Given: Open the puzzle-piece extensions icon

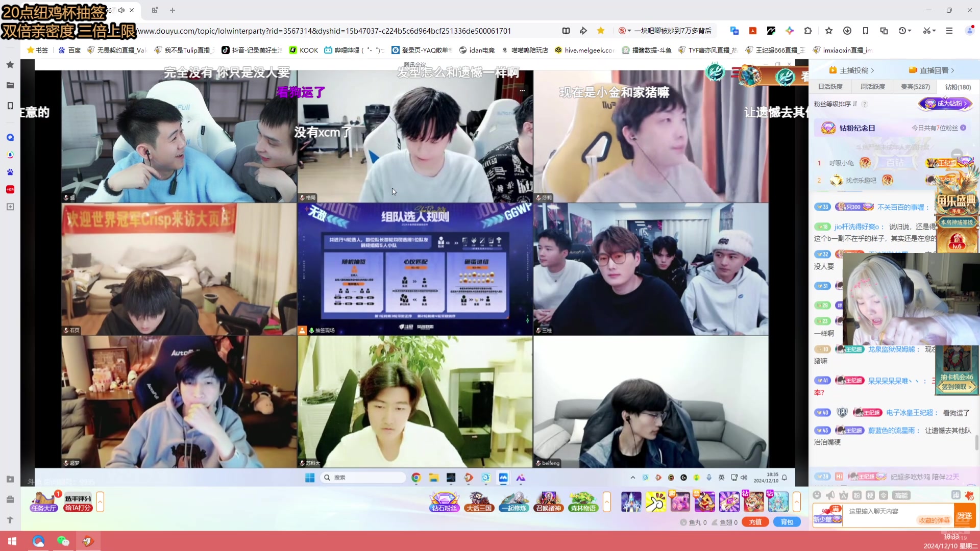Looking at the screenshot, I should tap(808, 31).
